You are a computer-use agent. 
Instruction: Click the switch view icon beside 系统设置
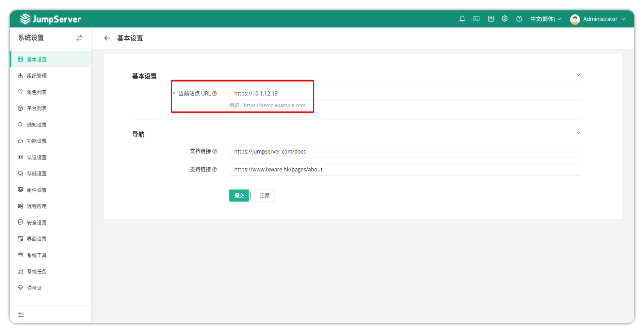coord(79,38)
